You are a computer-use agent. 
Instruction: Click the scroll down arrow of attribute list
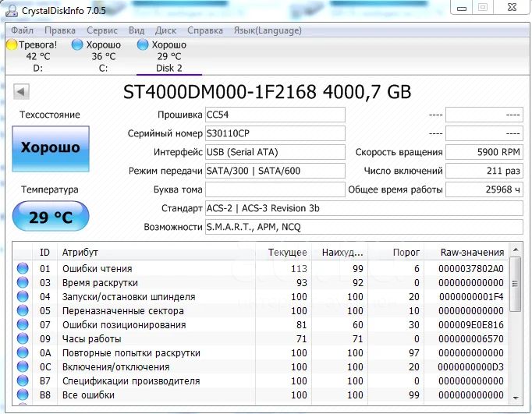coord(516,398)
